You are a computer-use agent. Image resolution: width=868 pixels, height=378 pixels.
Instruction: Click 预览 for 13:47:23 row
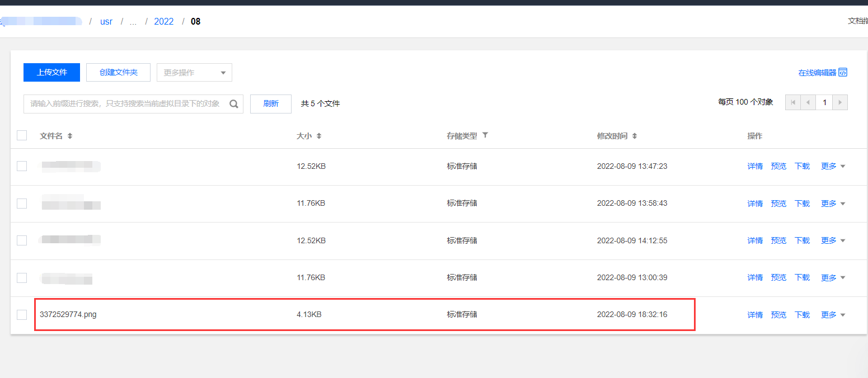tap(778, 166)
